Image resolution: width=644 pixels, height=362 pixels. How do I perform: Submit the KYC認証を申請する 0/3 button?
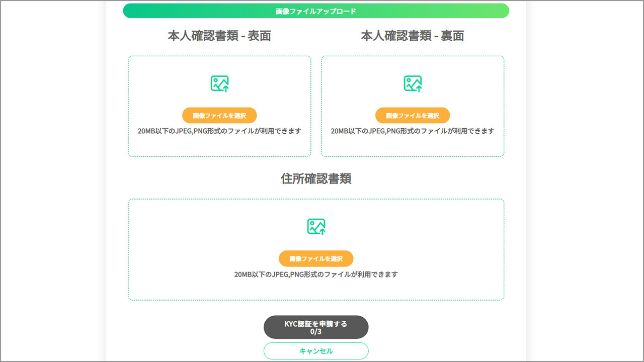[316, 327]
